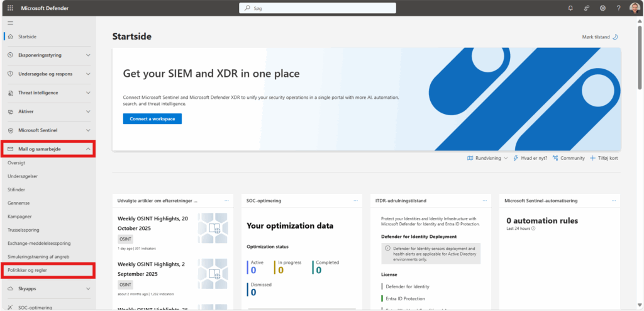Open the community people icon in header
644x311 pixels.
[587, 8]
